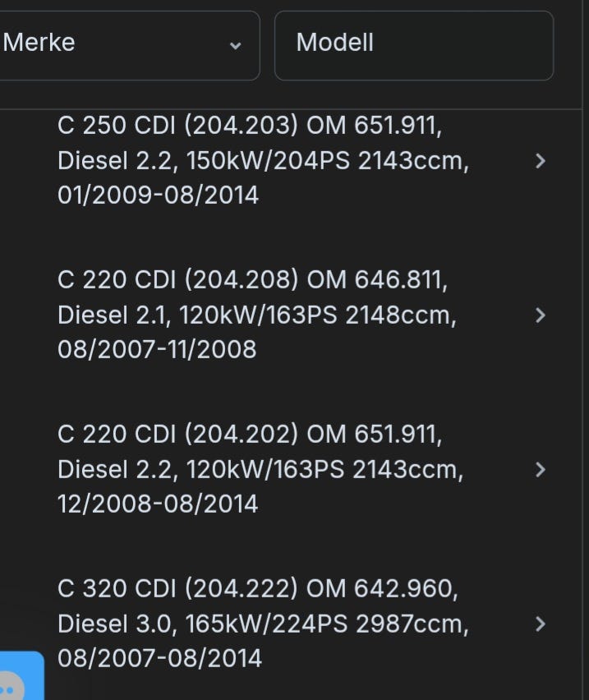589x700 pixels.
Task: Select C 250 CDI (204.203) OM 651.911
Action: (255, 127)
